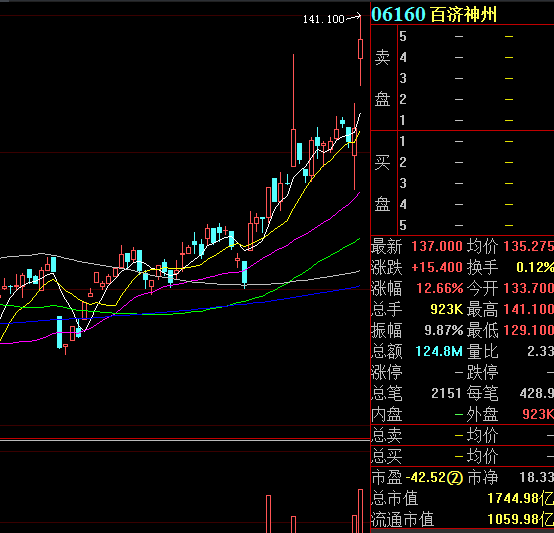Click the 总额 value 124.8M
The image size is (554, 533).
point(439,351)
